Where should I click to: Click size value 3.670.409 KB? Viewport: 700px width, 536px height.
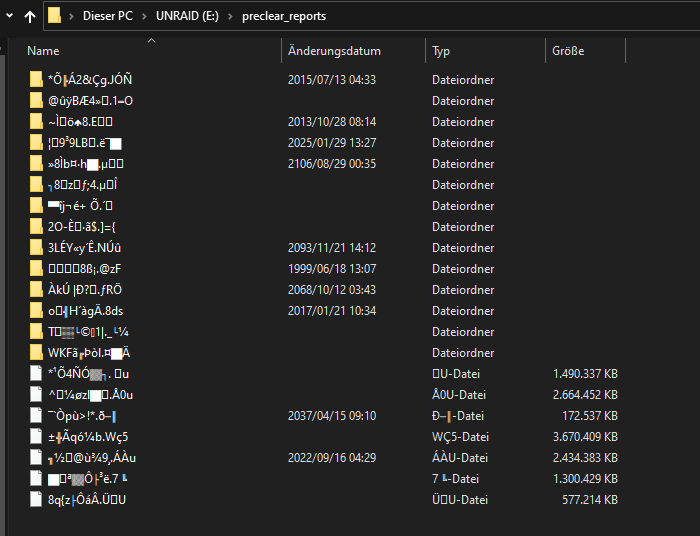pyautogui.click(x=585, y=436)
